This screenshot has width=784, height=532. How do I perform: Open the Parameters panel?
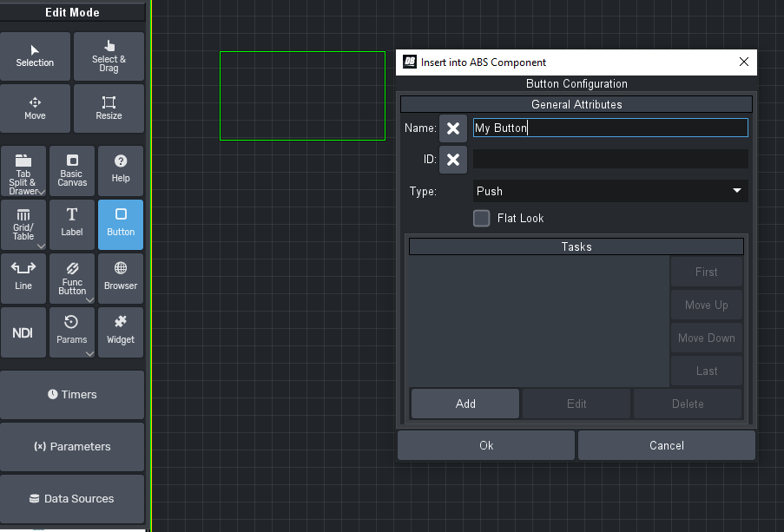click(x=72, y=446)
